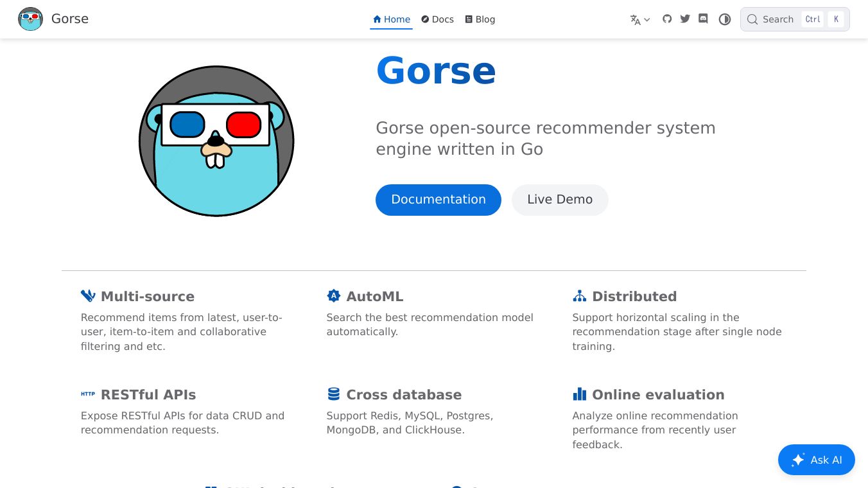Select the Multi-source heading
The height and width of the screenshot is (488, 868).
click(x=148, y=297)
